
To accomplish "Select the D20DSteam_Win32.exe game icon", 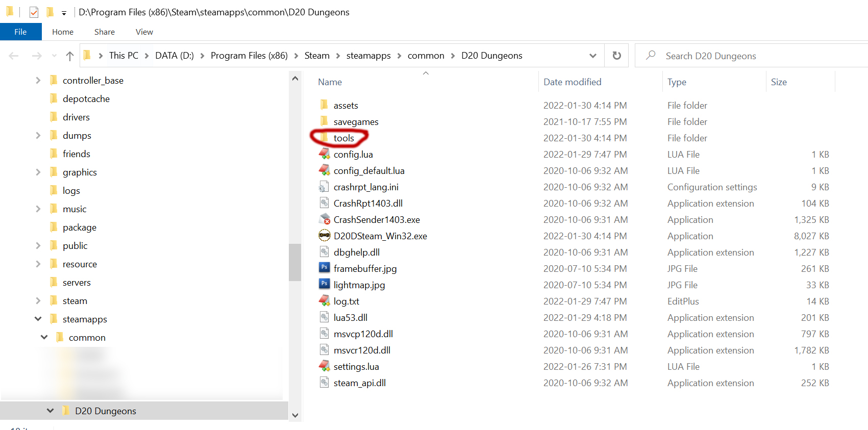I will [325, 236].
